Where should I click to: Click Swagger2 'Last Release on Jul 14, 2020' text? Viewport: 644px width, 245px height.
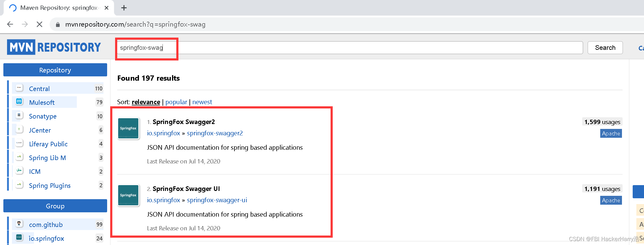[184, 161]
